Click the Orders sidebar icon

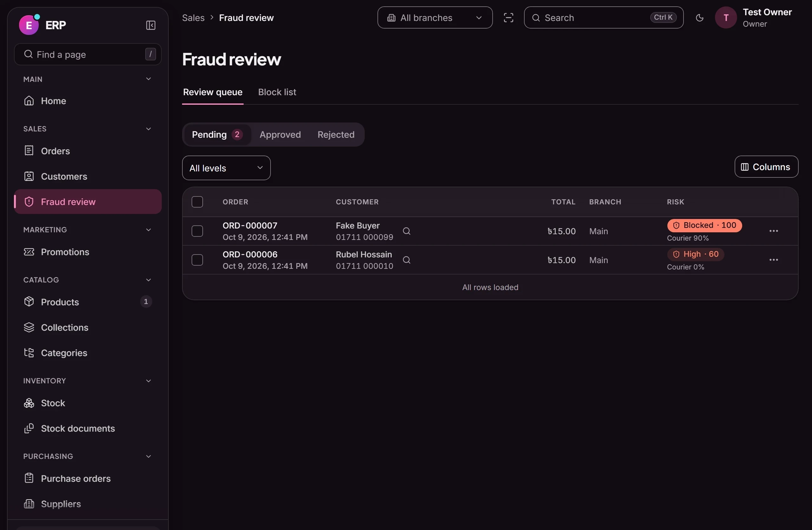click(29, 150)
